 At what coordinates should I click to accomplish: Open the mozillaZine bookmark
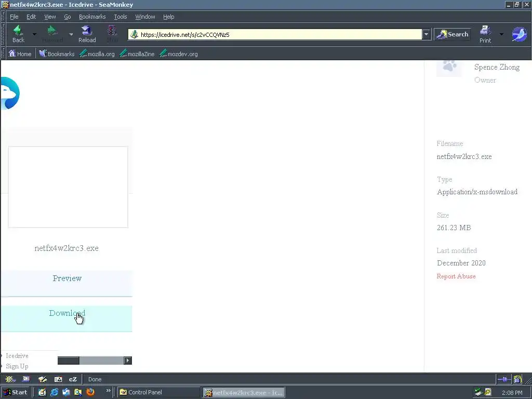coord(137,54)
